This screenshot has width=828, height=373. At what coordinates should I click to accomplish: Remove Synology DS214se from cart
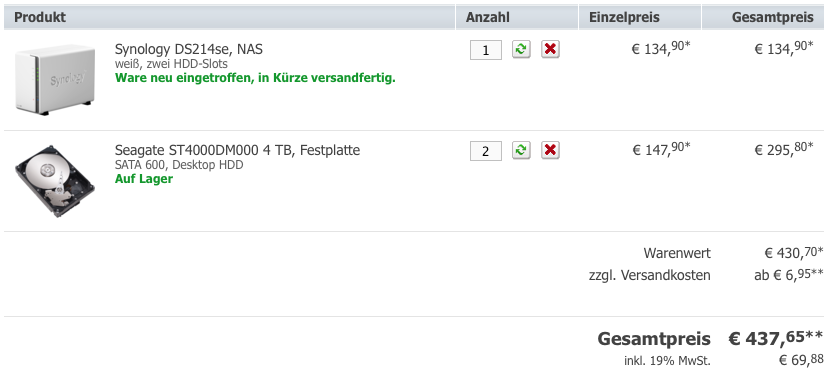(x=550, y=49)
